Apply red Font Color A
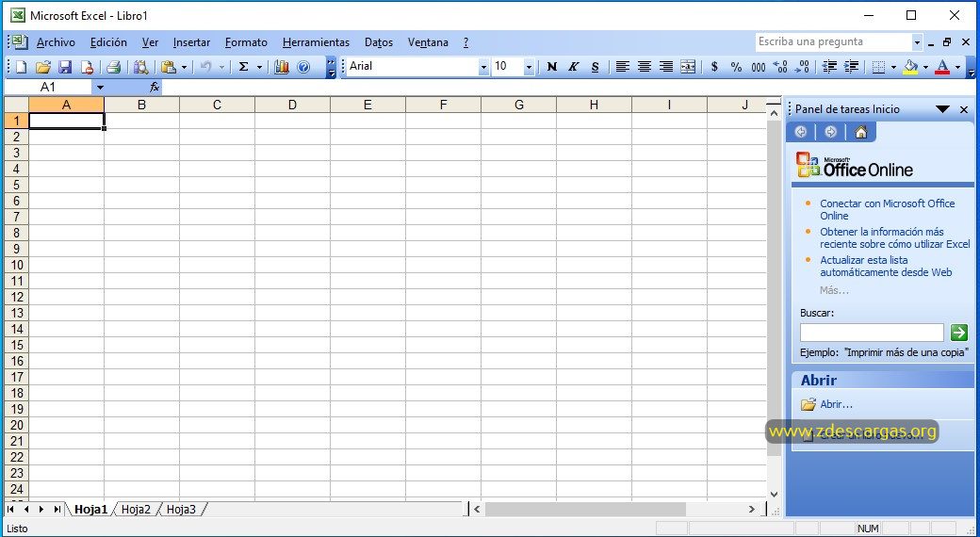Screen dimensions: 980x537 tap(942, 67)
